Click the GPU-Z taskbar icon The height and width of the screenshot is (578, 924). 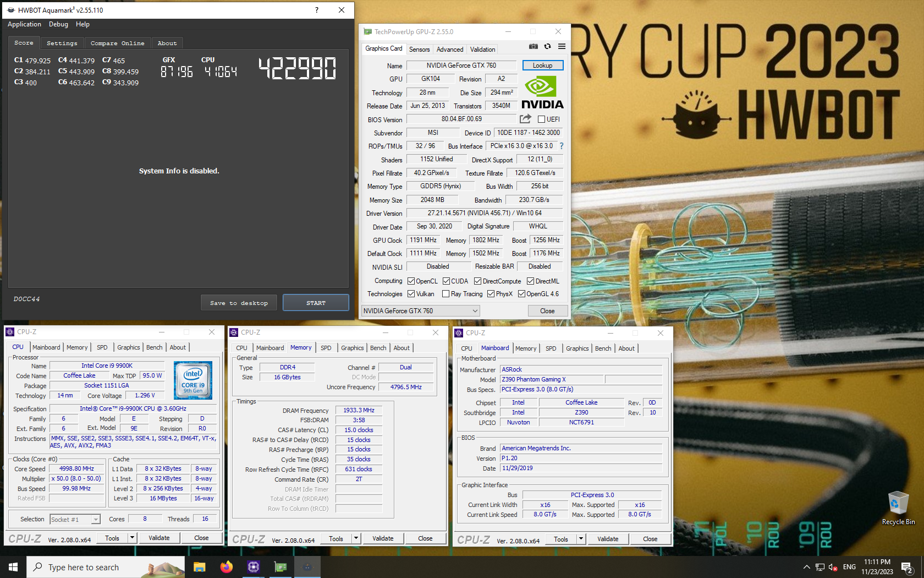[x=280, y=567]
